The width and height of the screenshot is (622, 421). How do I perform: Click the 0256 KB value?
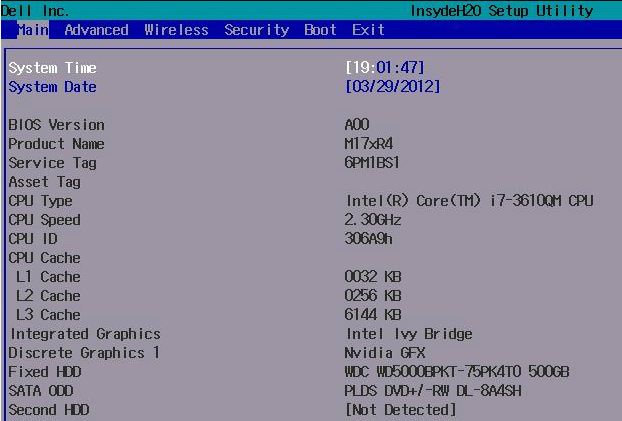pyautogui.click(x=373, y=296)
